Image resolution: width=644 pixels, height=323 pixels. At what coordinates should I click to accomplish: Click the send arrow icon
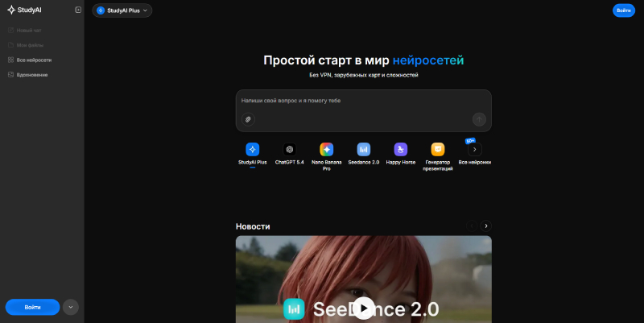(x=479, y=119)
